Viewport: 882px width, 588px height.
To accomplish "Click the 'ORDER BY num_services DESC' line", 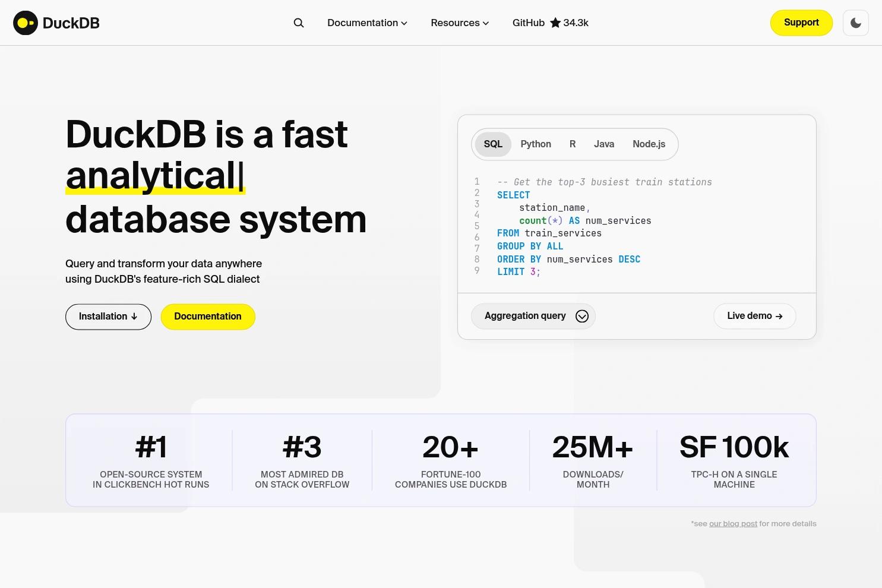I will [569, 260].
